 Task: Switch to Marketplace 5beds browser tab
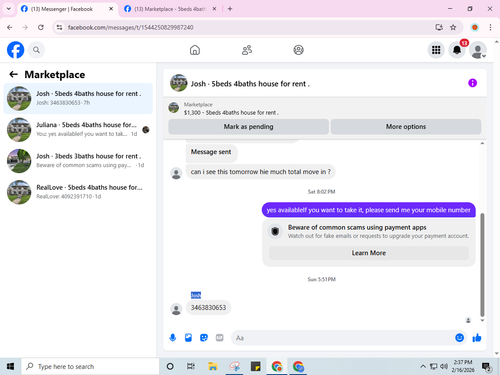click(x=169, y=9)
